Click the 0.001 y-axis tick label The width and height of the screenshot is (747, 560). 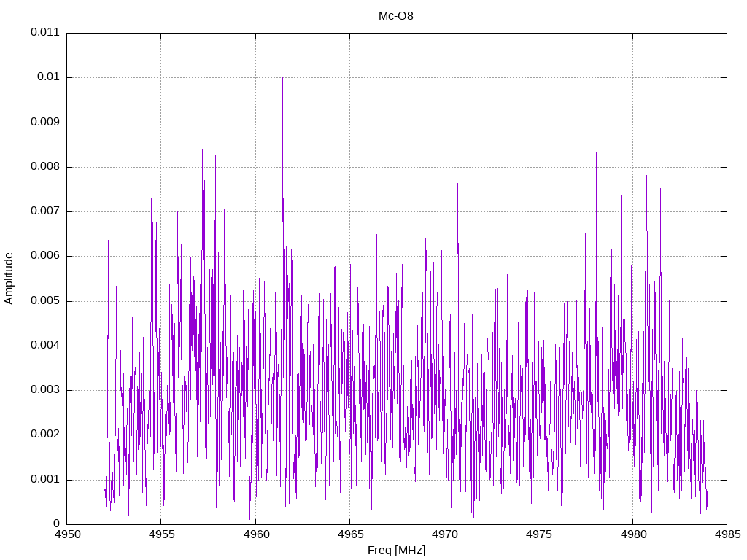44,480
